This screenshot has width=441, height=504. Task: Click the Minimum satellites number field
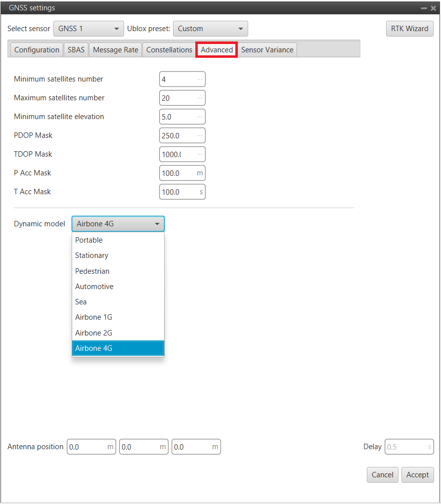[178, 79]
